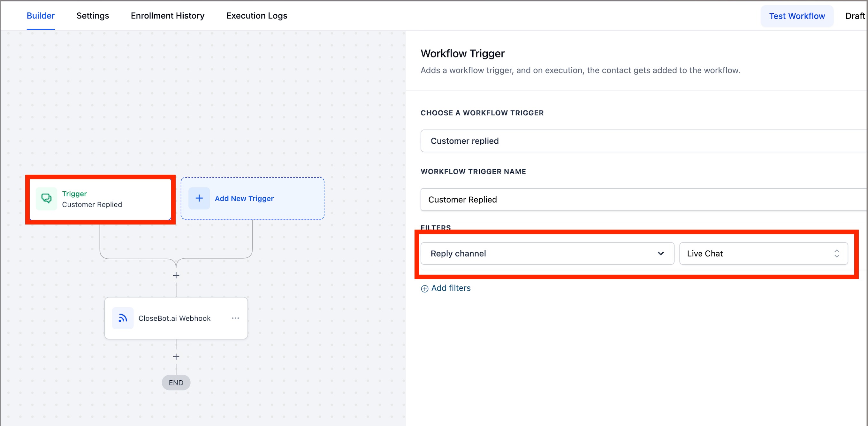
Task: Click the blue plus icon in Add New Trigger
Action: (199, 199)
